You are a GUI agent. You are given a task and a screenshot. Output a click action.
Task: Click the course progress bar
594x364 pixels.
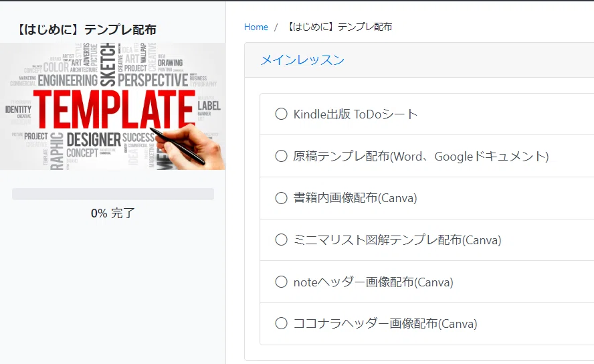point(113,194)
